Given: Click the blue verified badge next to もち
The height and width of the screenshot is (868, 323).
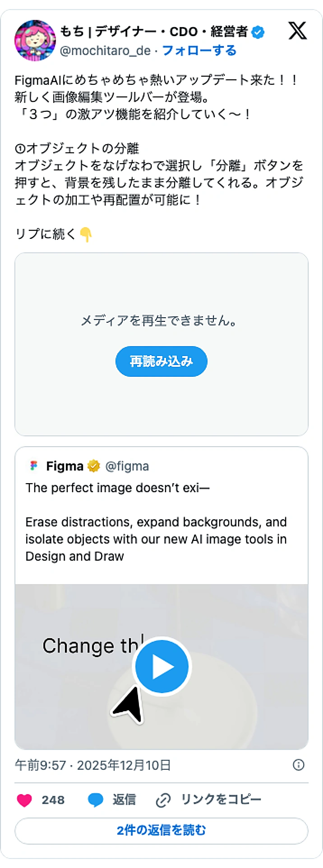Looking at the screenshot, I should [x=258, y=31].
